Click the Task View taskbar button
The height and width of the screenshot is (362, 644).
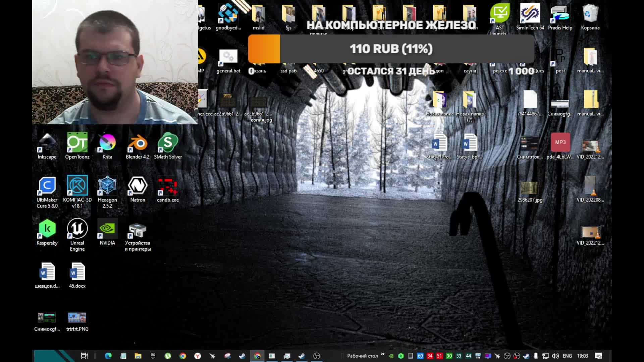pos(84,356)
